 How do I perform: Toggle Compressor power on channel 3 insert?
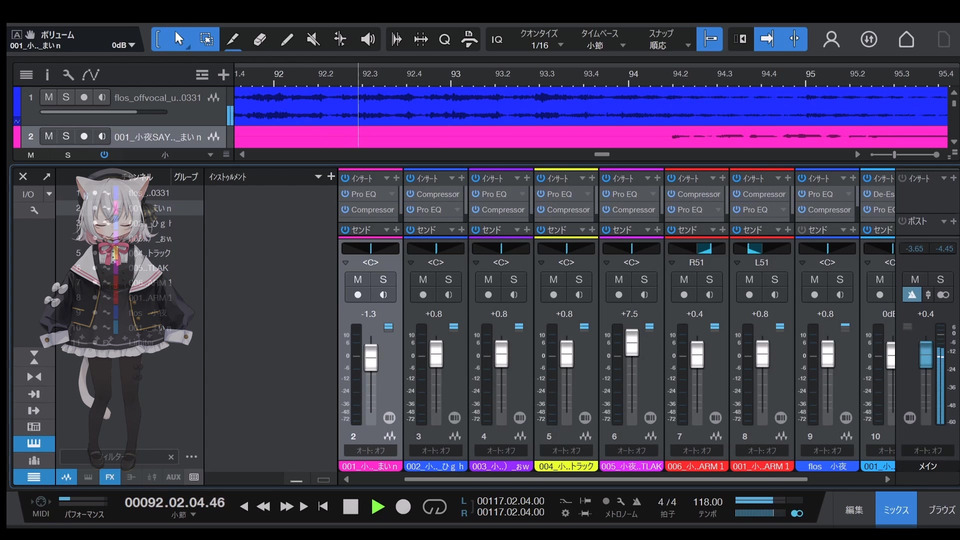(x=410, y=193)
